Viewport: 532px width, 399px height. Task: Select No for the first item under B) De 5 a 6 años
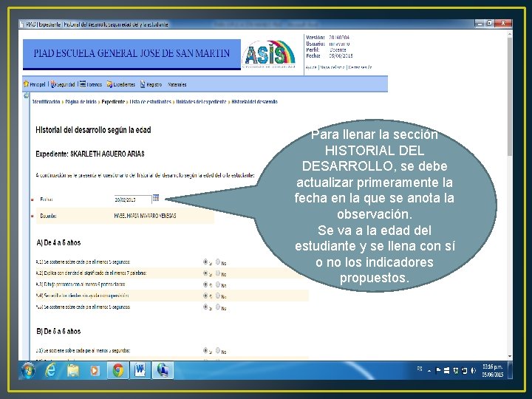coord(218,350)
